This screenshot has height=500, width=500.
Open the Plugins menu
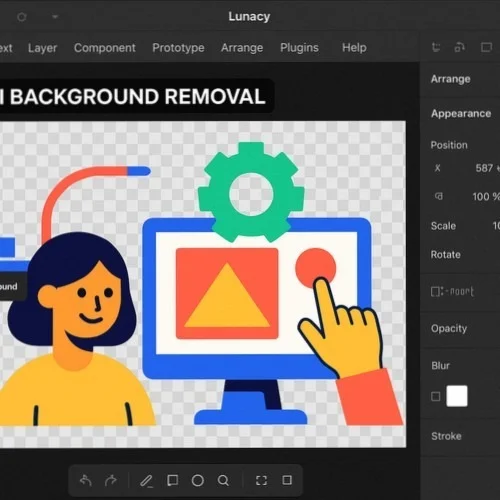click(x=299, y=48)
